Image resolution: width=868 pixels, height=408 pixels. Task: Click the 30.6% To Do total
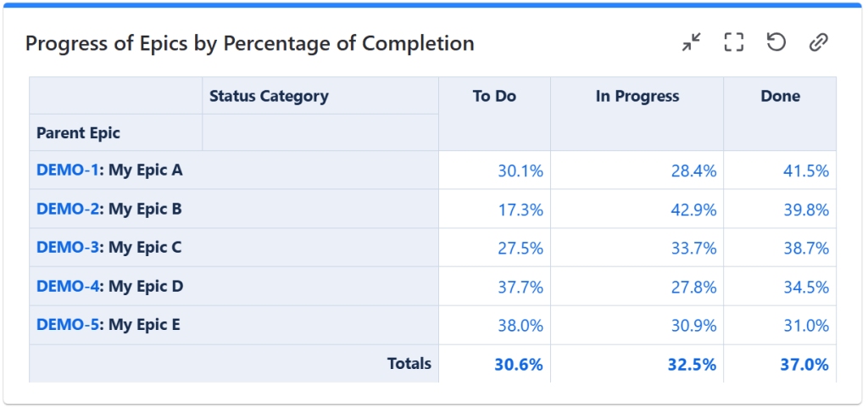519,365
